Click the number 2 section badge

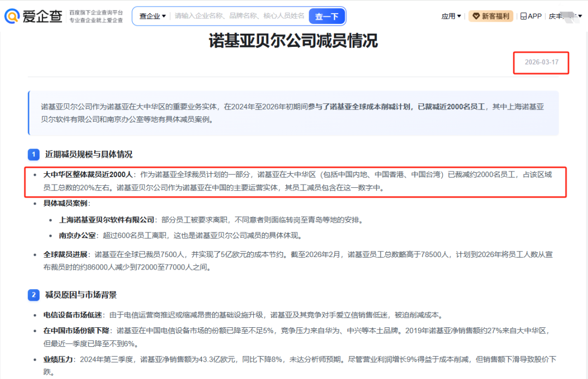tap(34, 295)
